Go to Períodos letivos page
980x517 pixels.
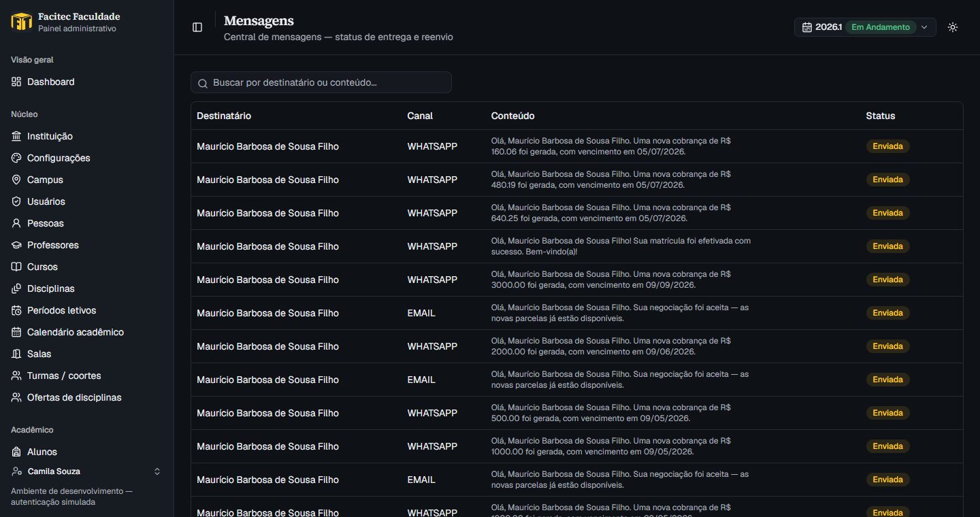click(x=86, y=310)
